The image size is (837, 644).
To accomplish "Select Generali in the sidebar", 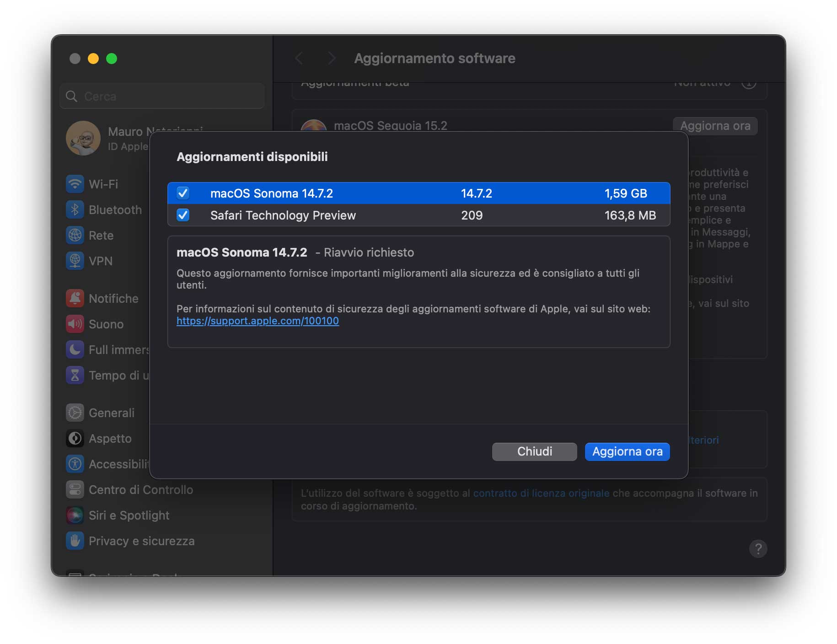I will coord(111,412).
